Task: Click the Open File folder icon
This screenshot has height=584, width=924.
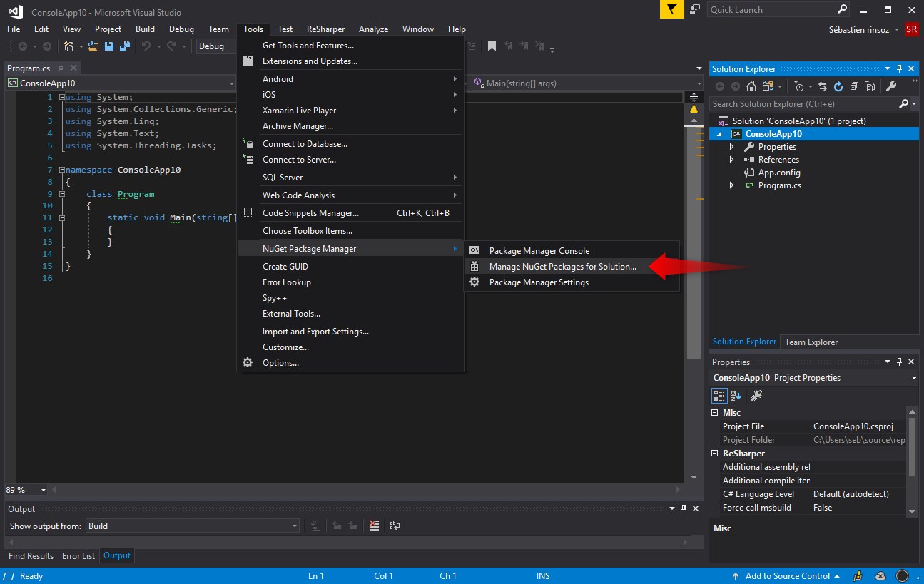Action: pos(93,46)
